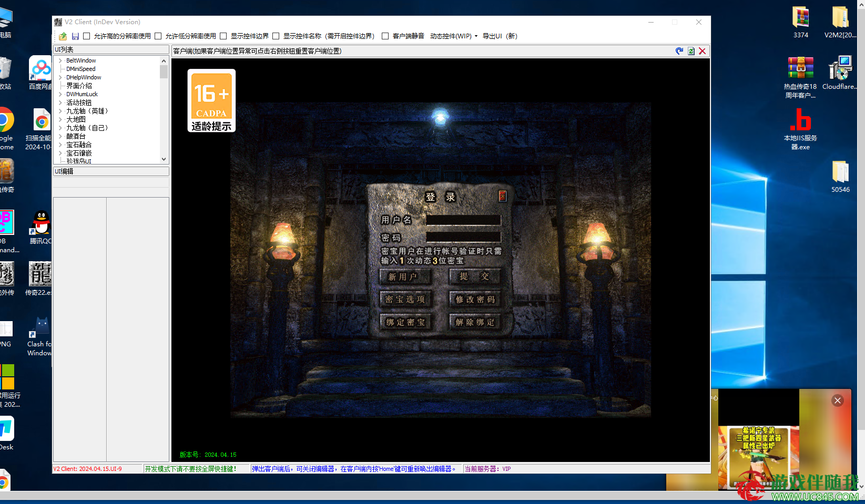Select 界面介绍 in the UI list

(79, 86)
